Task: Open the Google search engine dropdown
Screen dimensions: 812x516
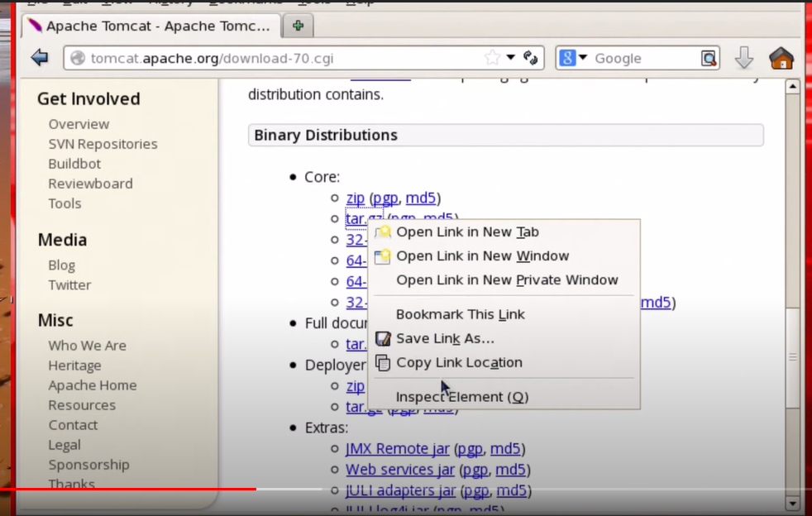Action: click(573, 58)
